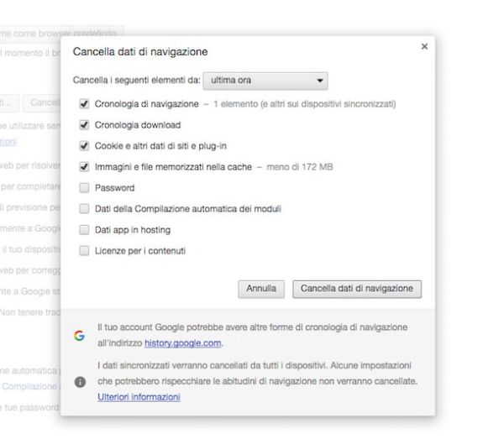
Task: Check Dati della Compilazione automatica dei moduli
Action: tap(84, 208)
